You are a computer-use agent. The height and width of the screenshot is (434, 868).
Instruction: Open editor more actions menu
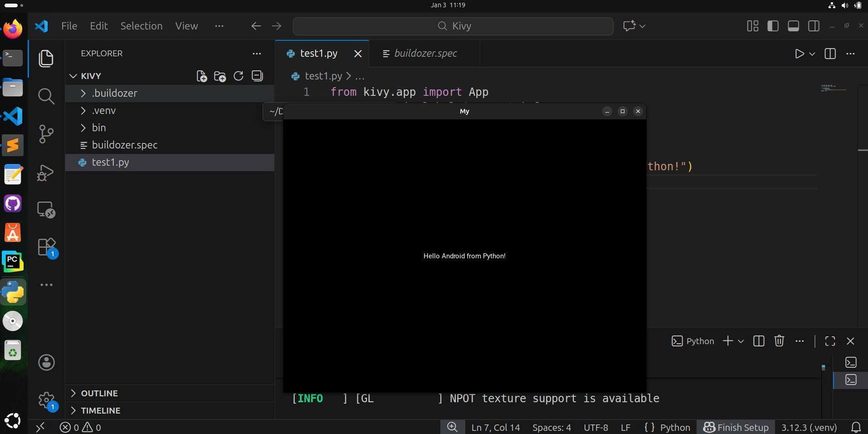850,54
